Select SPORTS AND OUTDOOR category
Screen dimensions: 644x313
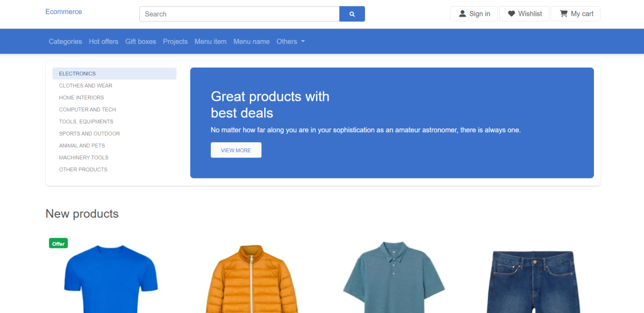click(114, 134)
